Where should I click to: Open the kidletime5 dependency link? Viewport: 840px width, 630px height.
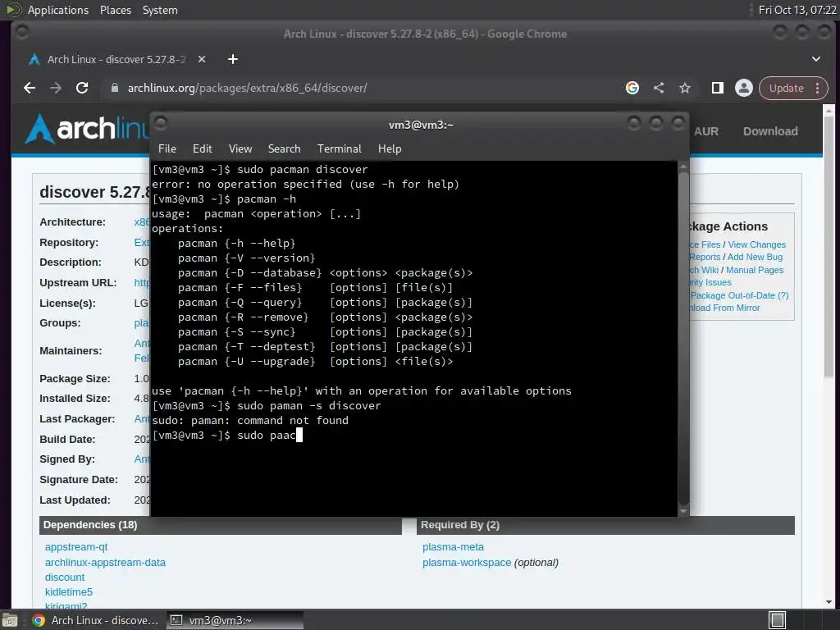69,592
